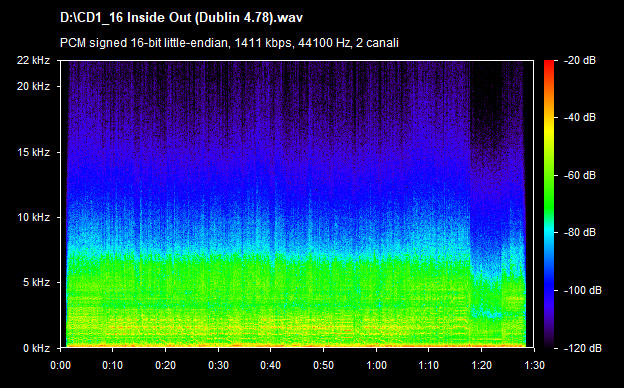Click the 0:50 time marker
Screen dimensions: 624x388
(324, 365)
